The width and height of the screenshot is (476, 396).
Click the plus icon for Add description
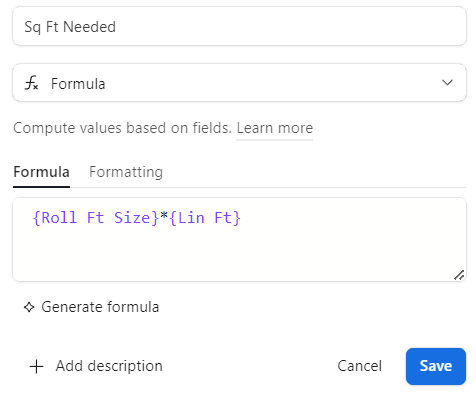[36, 366]
